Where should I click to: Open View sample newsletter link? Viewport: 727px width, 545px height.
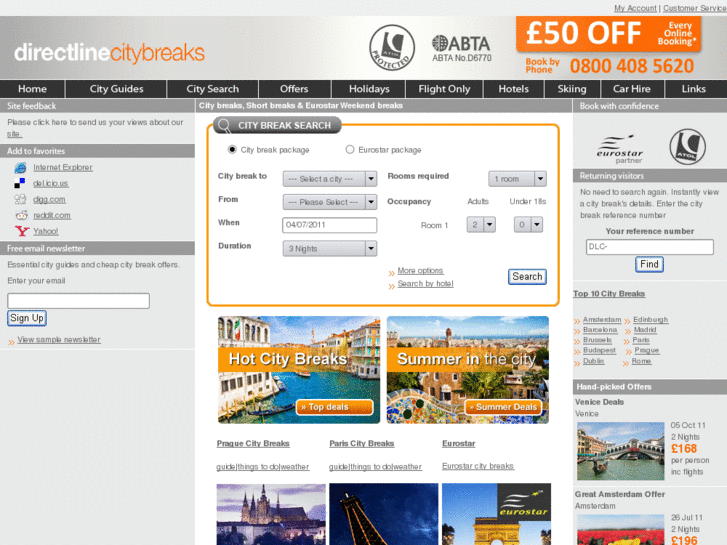point(59,340)
